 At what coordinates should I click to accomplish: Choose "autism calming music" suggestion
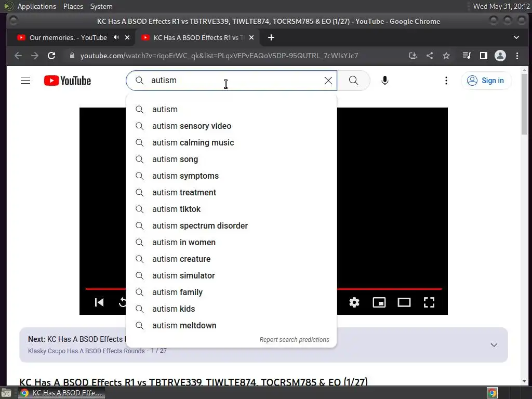click(x=231, y=142)
